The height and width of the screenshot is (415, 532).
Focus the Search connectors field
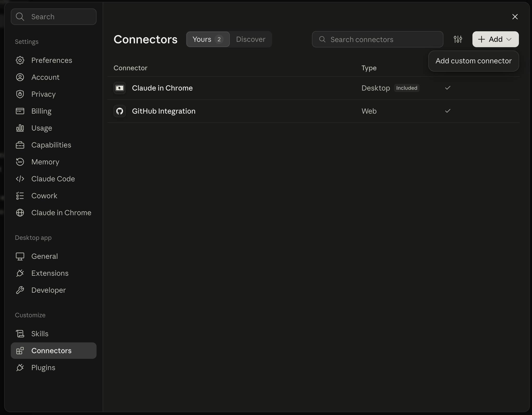(x=377, y=39)
